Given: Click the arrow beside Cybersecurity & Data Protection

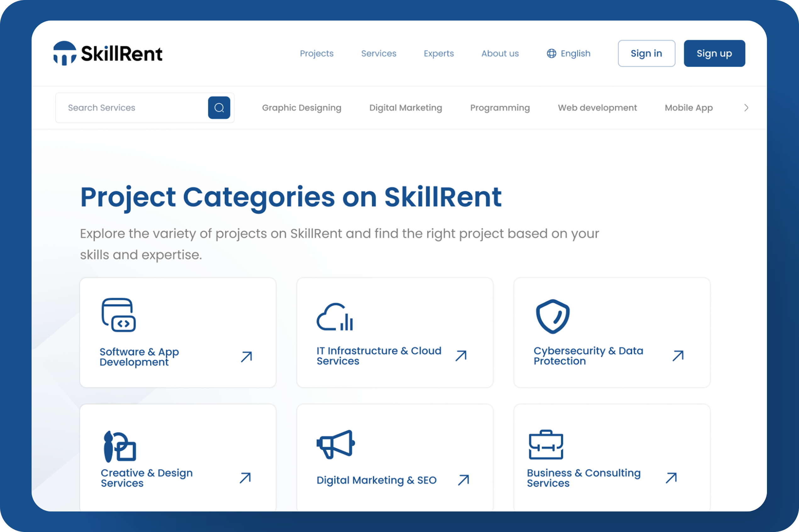Looking at the screenshot, I should click(678, 356).
